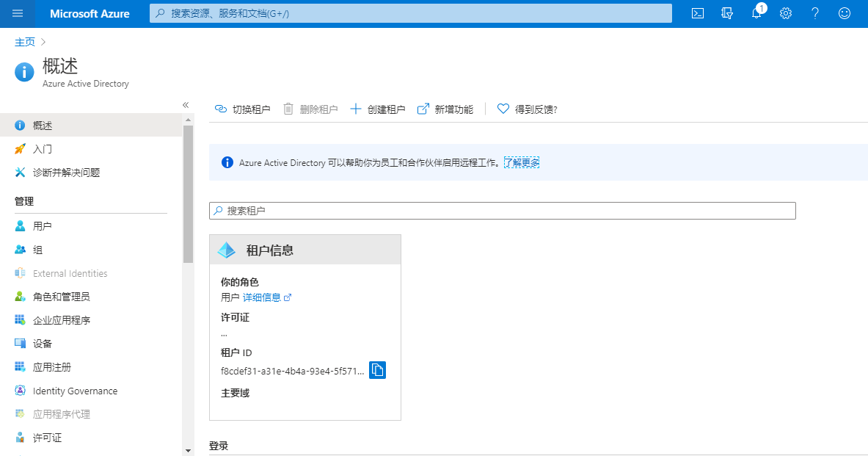Focus the global search box for resources
Screen dimensions: 868x456
pyautogui.click(x=410, y=13)
